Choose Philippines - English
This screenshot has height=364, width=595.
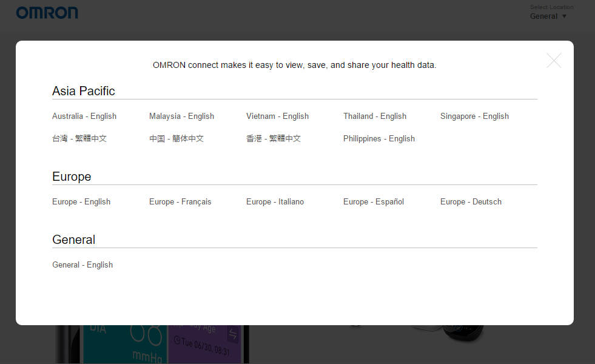pyautogui.click(x=379, y=138)
